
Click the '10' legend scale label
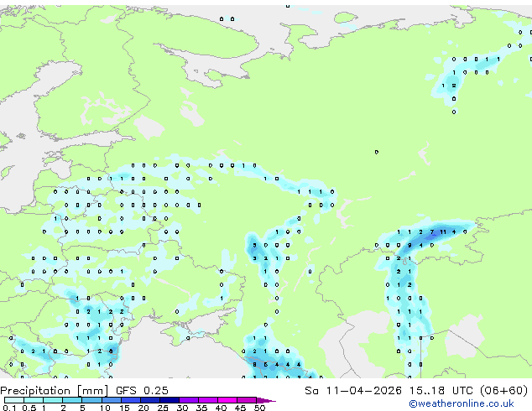click(105, 408)
